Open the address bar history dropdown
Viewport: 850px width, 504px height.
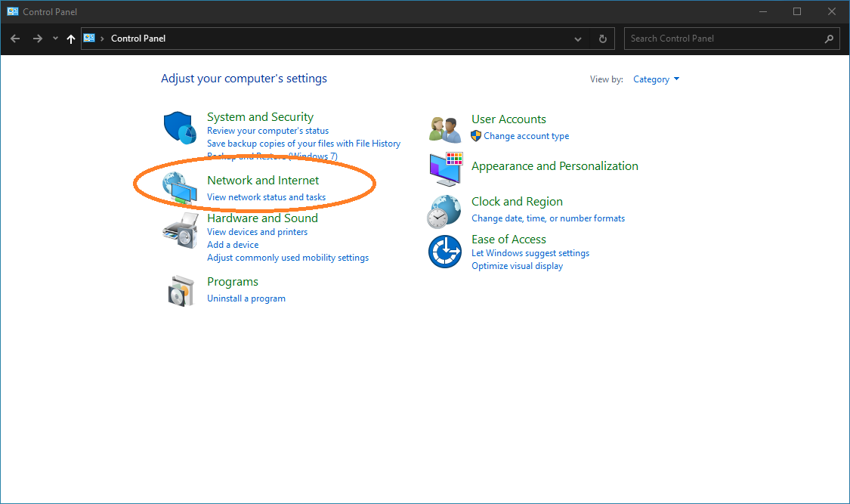pos(578,39)
